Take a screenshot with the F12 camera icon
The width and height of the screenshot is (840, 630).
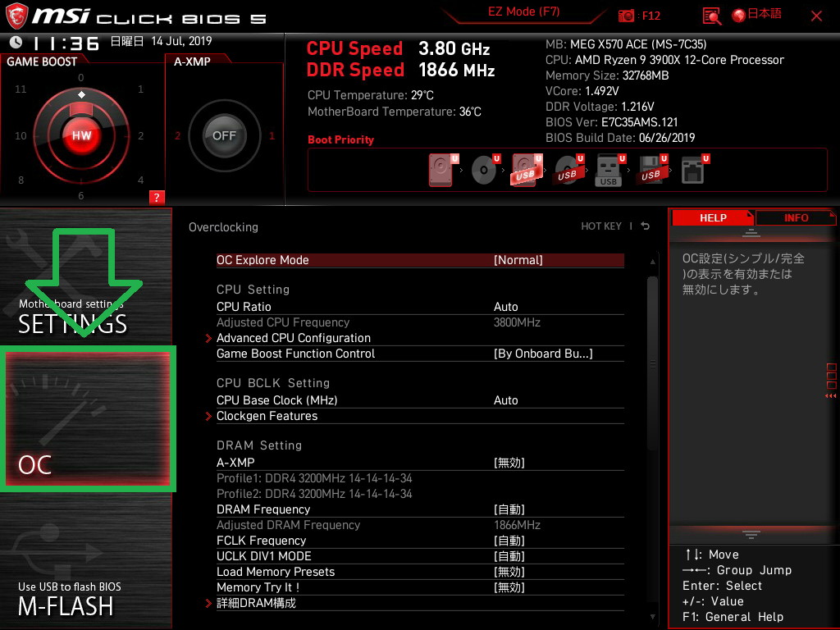click(x=626, y=16)
